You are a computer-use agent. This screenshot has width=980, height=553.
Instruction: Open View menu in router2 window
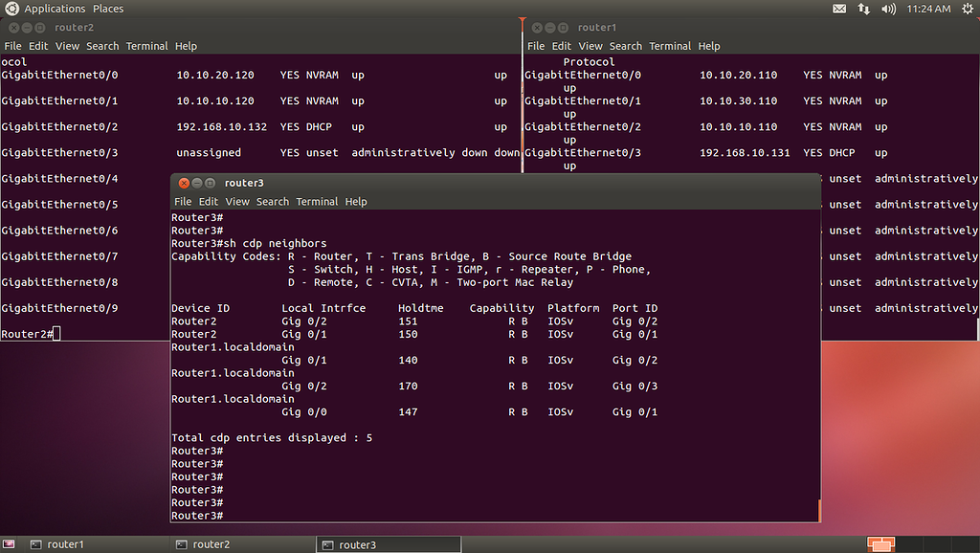[67, 46]
